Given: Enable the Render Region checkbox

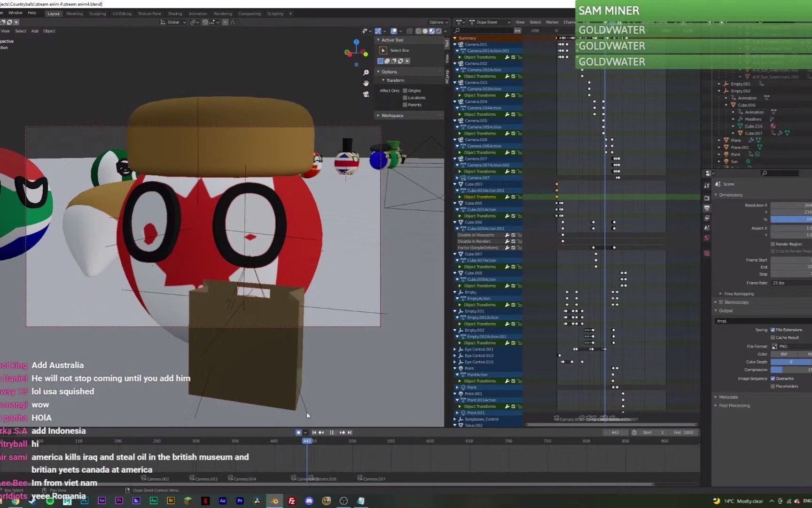Looking at the screenshot, I should click(773, 244).
